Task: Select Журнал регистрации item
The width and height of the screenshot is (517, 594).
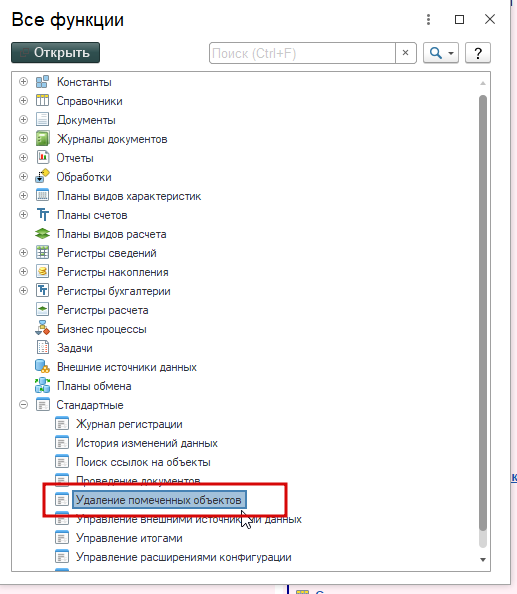Action: [x=129, y=424]
